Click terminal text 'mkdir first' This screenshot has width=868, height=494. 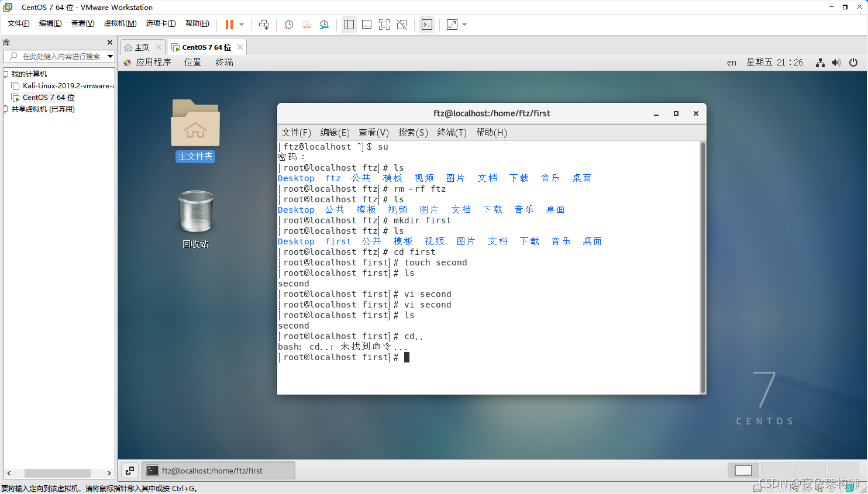click(422, 220)
